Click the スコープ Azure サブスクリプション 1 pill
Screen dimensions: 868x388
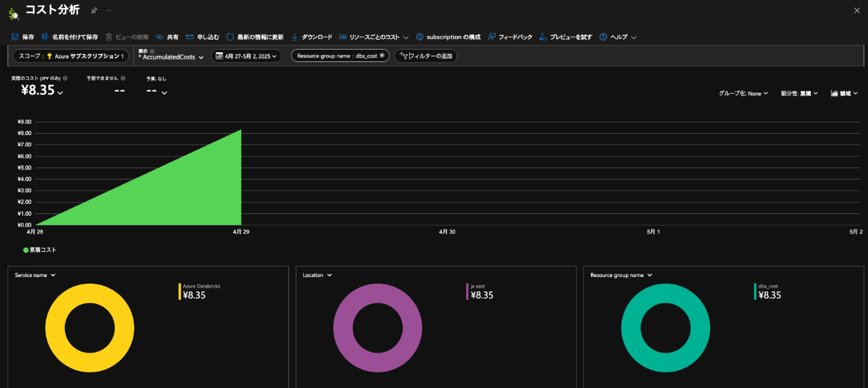pos(71,56)
